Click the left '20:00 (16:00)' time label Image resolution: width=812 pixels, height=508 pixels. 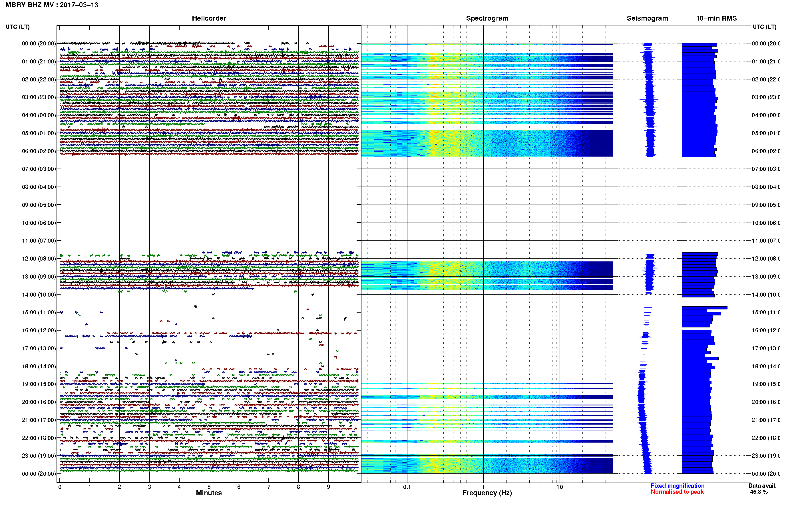39,402
